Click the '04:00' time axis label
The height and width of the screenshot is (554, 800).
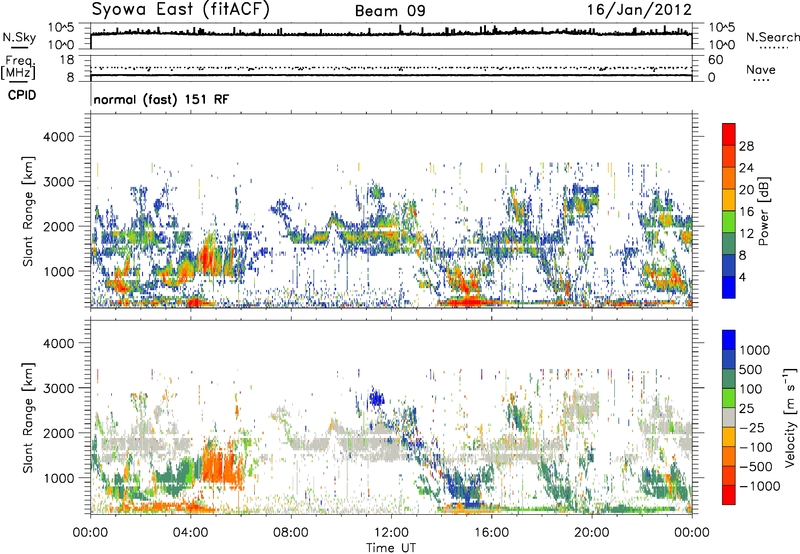[x=191, y=533]
